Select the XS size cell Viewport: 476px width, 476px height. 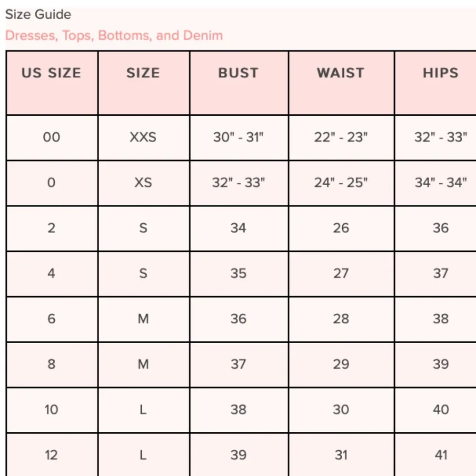[143, 183]
